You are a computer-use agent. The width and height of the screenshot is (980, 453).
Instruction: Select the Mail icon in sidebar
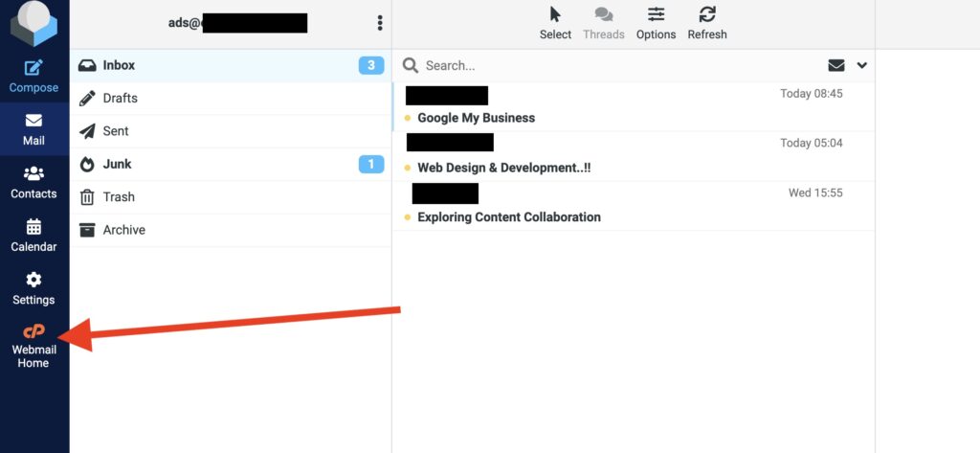33,129
